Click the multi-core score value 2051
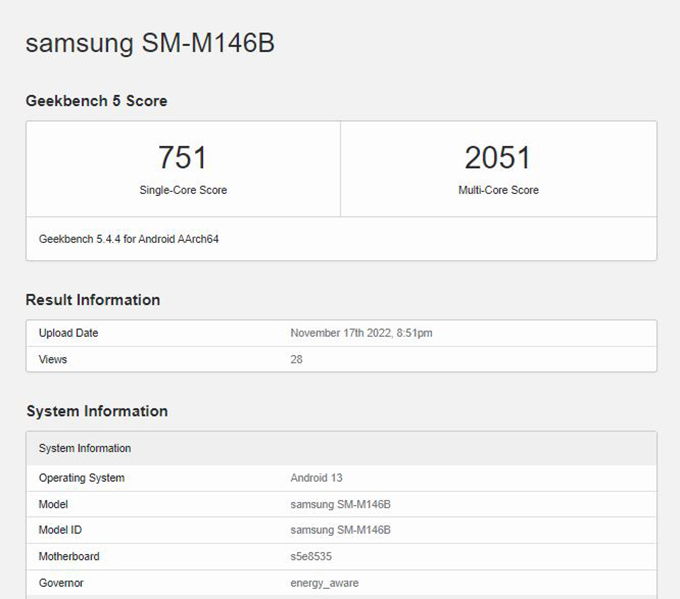The width and height of the screenshot is (680, 599). point(498,157)
